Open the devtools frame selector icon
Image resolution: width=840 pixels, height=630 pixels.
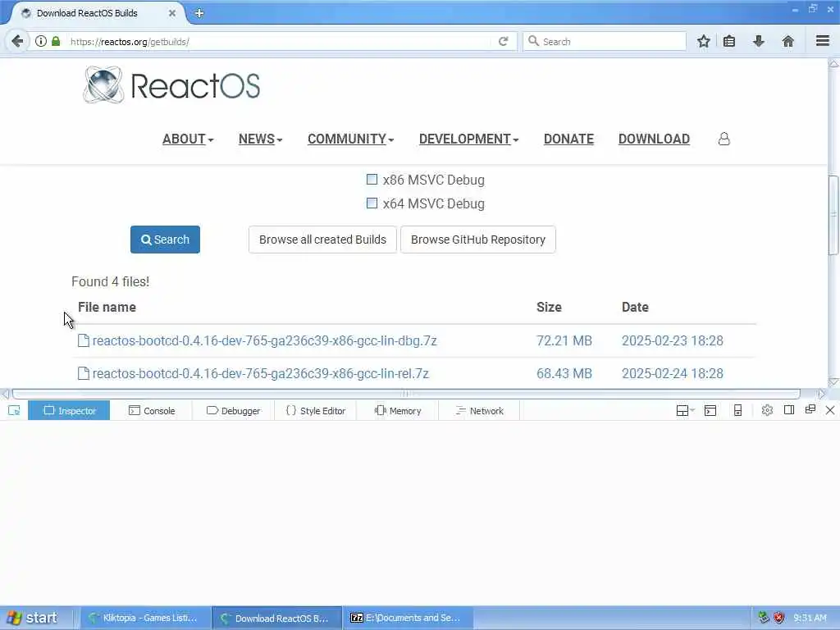tap(685, 411)
